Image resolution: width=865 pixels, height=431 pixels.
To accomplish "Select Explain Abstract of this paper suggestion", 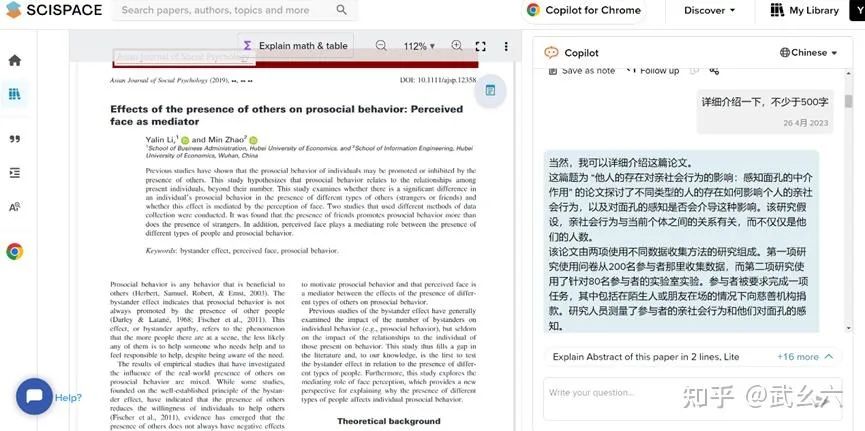I will pos(645,356).
